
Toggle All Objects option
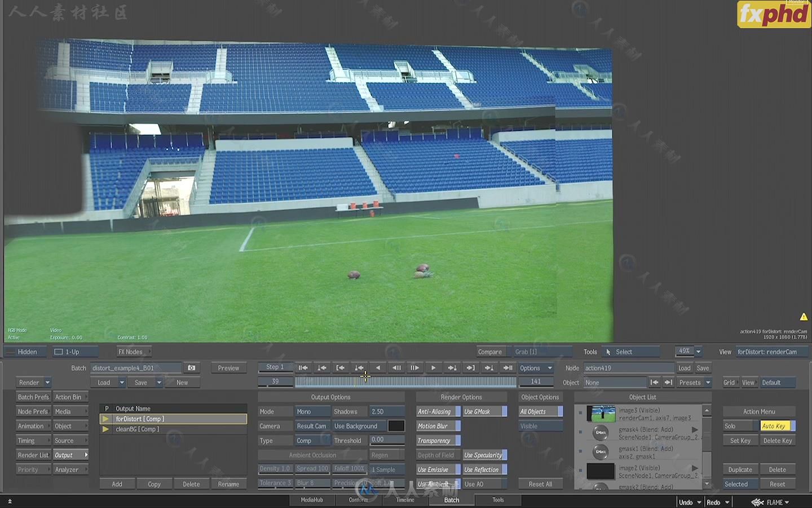pyautogui.click(x=541, y=411)
